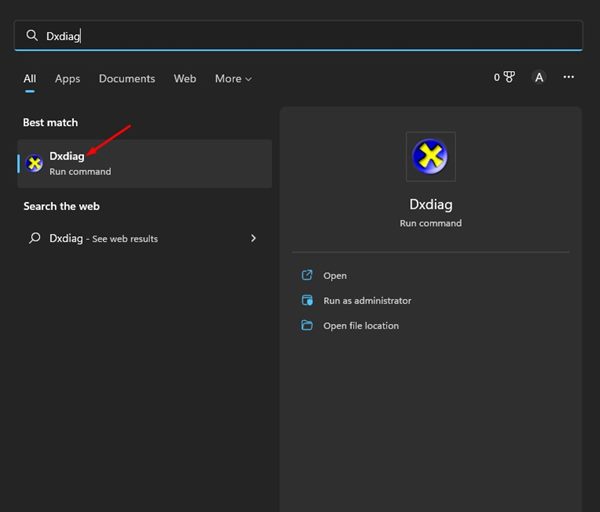Screen dimensions: 600x512
Task: Click the large Dxdiag icon in preview pane
Action: [x=430, y=157]
